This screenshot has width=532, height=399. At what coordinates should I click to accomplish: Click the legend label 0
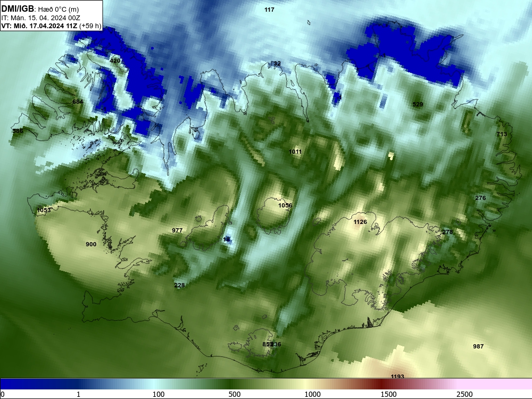[x=3, y=394]
